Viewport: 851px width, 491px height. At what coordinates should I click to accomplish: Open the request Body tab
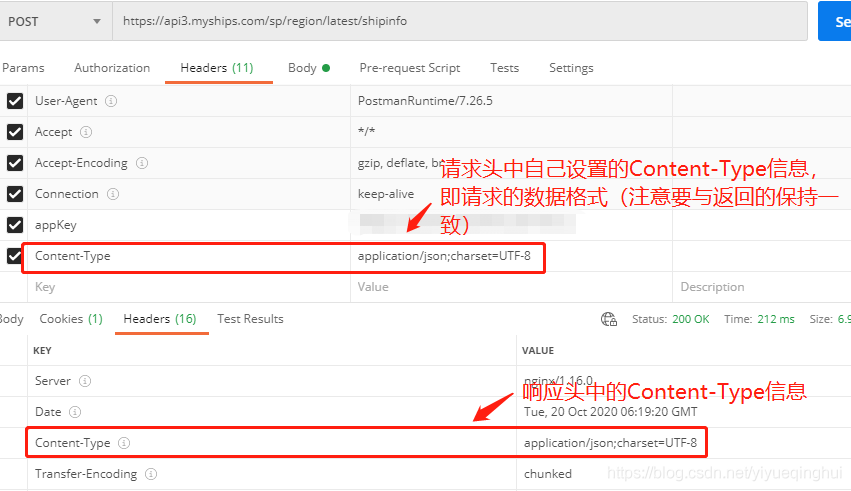click(308, 68)
